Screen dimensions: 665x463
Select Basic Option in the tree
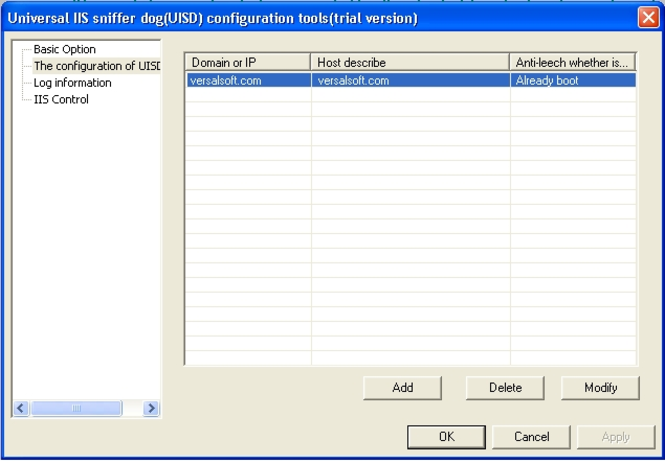64,49
